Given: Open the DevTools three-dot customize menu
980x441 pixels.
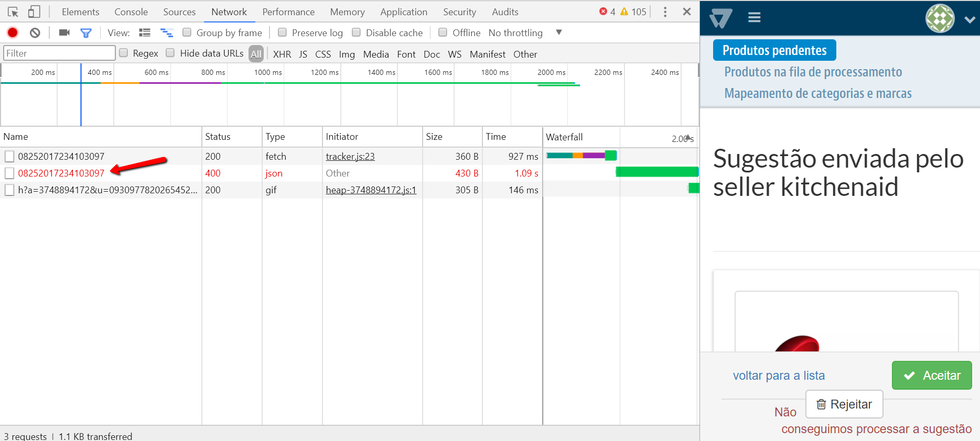Looking at the screenshot, I should click(x=665, y=12).
